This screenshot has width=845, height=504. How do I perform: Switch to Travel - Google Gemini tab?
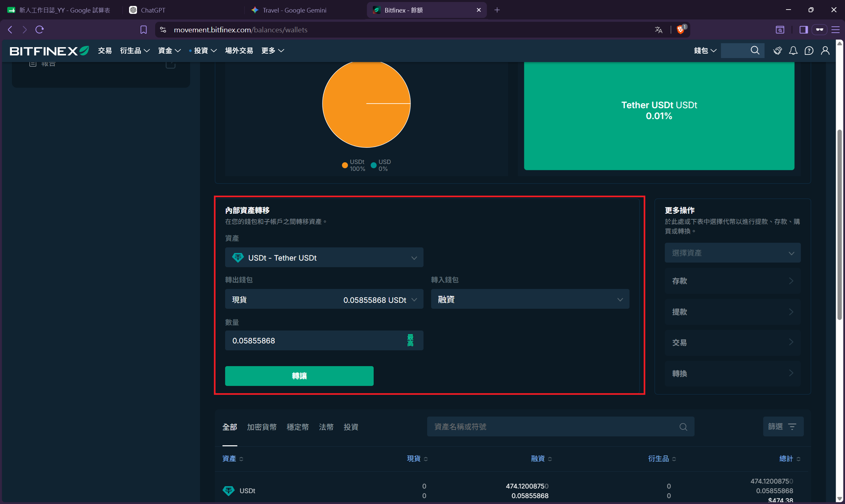tap(305, 10)
